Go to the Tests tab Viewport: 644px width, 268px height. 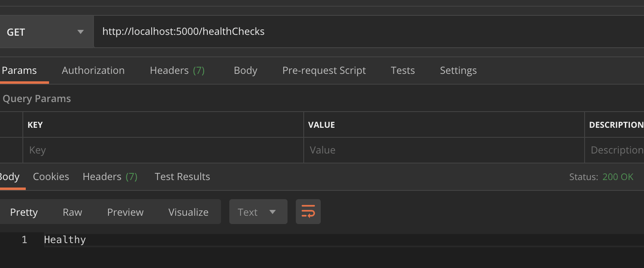(x=403, y=71)
